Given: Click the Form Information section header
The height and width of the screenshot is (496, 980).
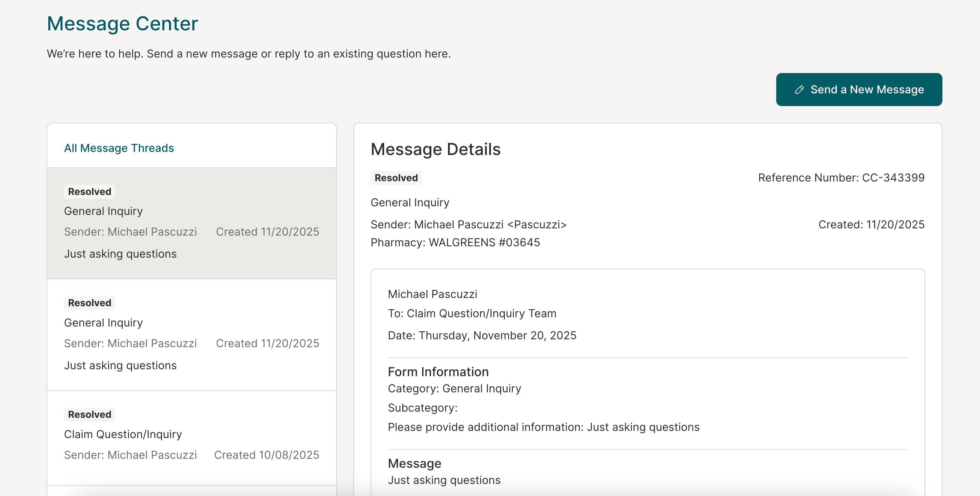Looking at the screenshot, I should point(438,372).
